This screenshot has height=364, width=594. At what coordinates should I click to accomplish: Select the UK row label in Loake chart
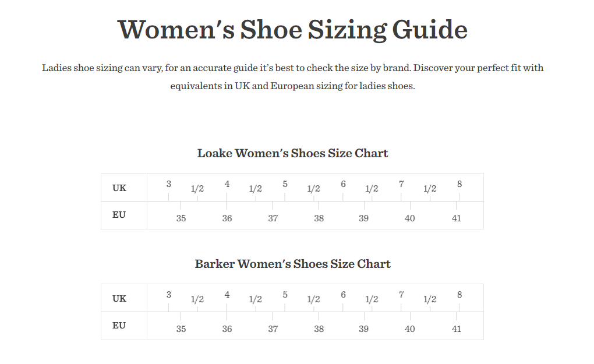(x=119, y=188)
